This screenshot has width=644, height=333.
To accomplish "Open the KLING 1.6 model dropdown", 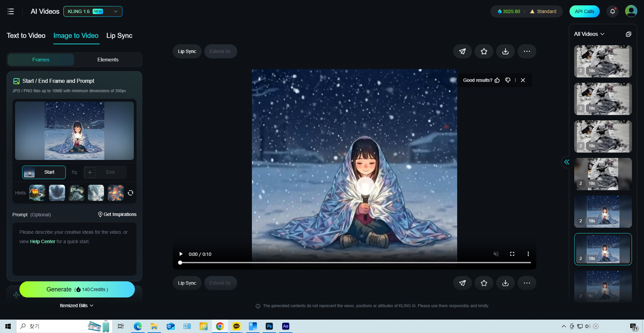I will pyautogui.click(x=93, y=11).
